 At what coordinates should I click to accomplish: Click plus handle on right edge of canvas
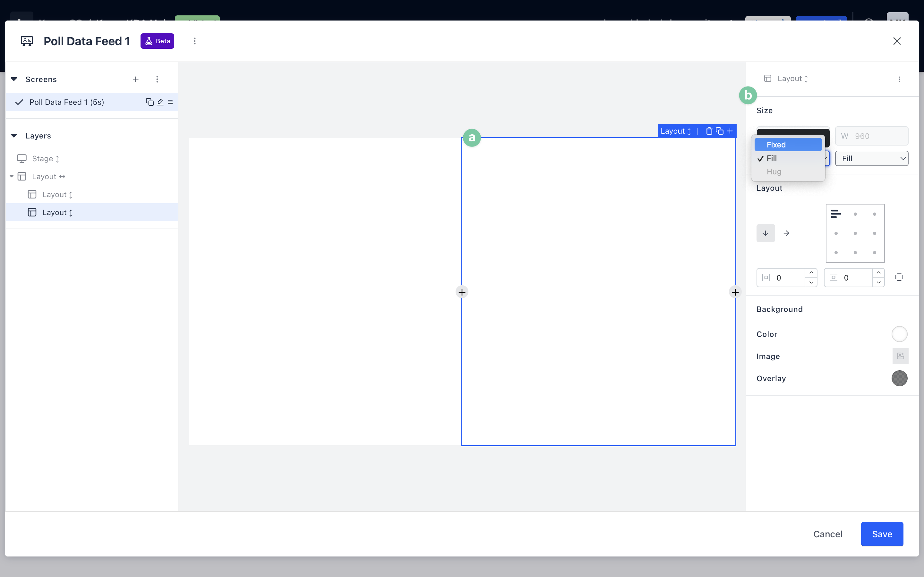[x=735, y=292]
